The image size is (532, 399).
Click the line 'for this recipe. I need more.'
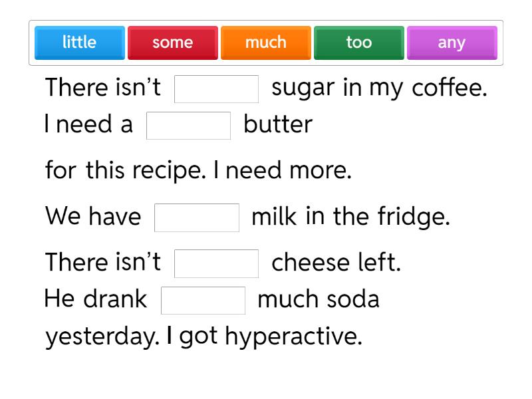198,172
